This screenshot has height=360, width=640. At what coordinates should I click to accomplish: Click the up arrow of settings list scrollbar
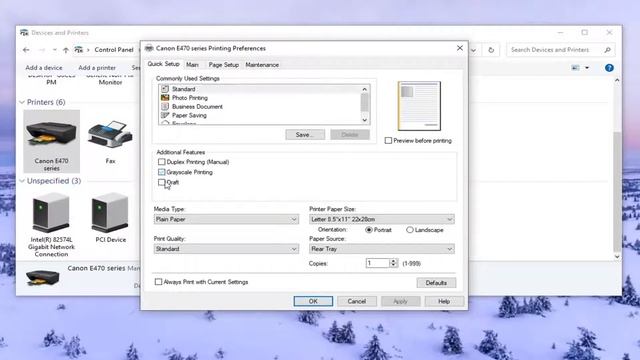(x=364, y=89)
